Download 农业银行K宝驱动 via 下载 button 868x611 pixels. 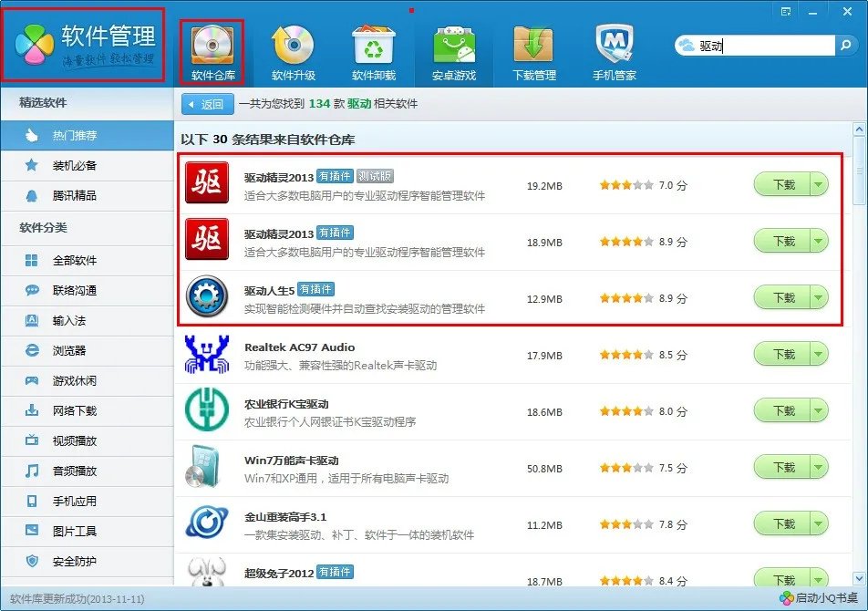pos(784,409)
